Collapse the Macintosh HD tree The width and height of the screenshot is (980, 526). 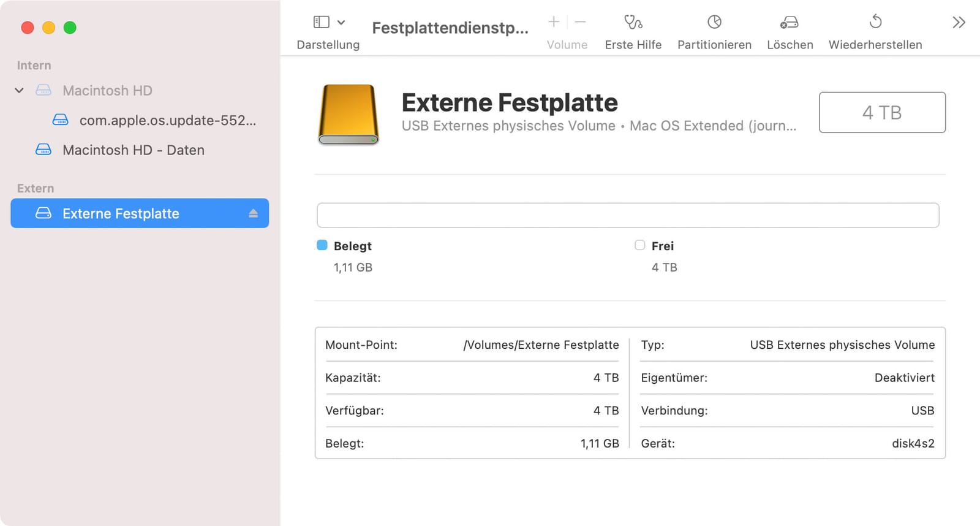[x=19, y=91]
